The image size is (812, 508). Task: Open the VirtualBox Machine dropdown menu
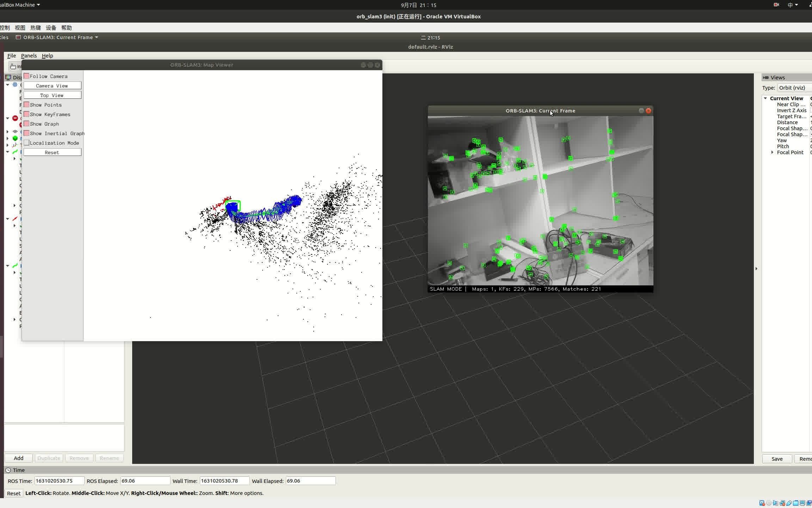click(x=20, y=5)
